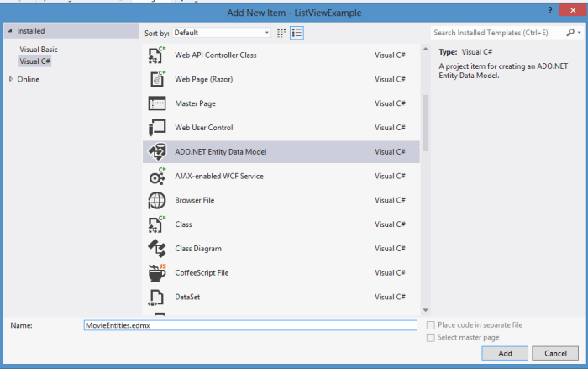Switch to medium icons list view
The height and width of the screenshot is (369, 588).
pyautogui.click(x=297, y=33)
